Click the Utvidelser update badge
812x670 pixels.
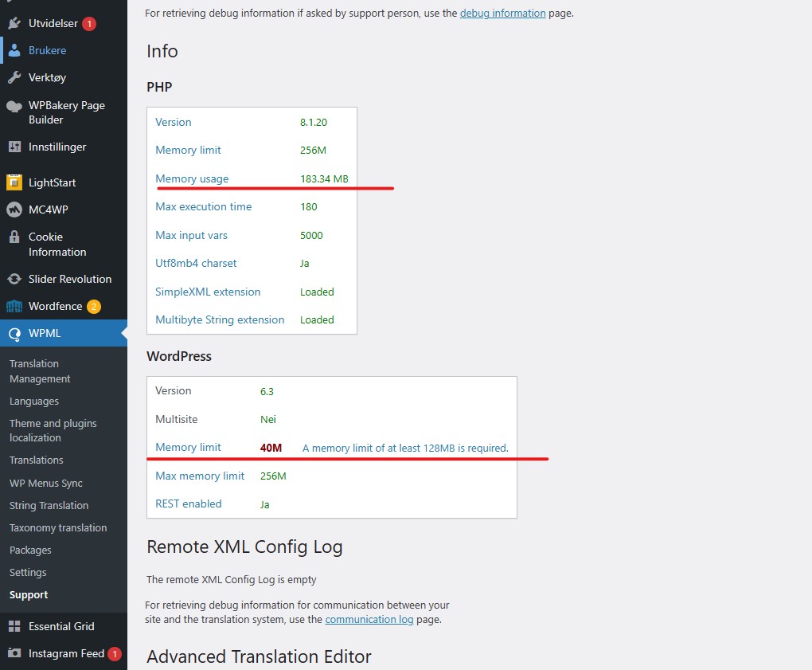click(89, 24)
